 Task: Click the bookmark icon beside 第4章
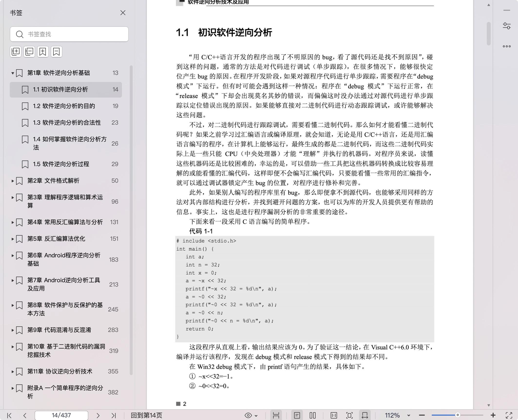(19, 222)
